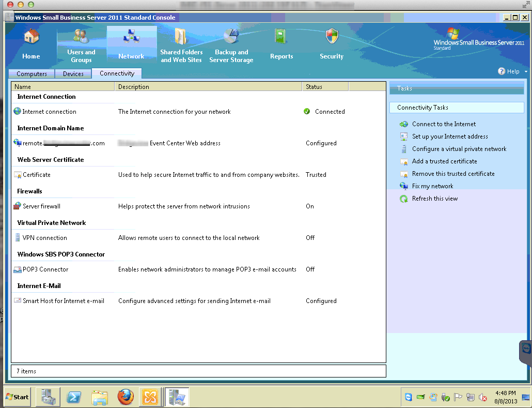532x408 pixels.
Task: Select the Server firewall row icon
Action: coord(17,206)
